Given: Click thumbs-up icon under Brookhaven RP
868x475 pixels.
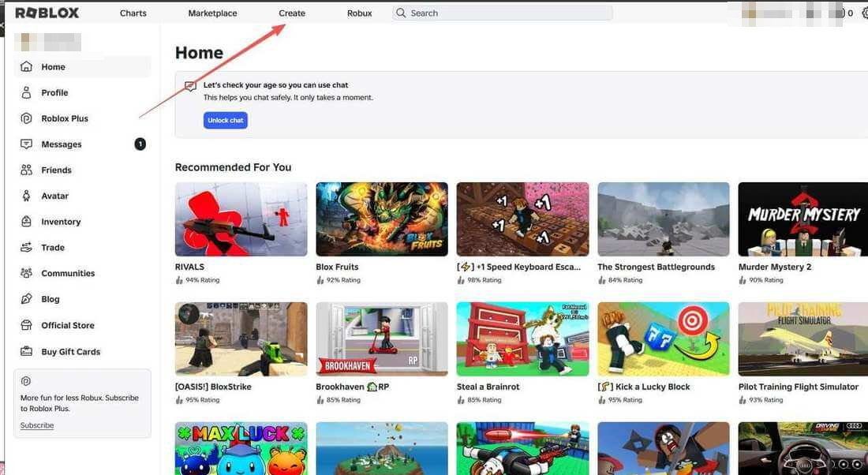Looking at the screenshot, I should [320, 400].
